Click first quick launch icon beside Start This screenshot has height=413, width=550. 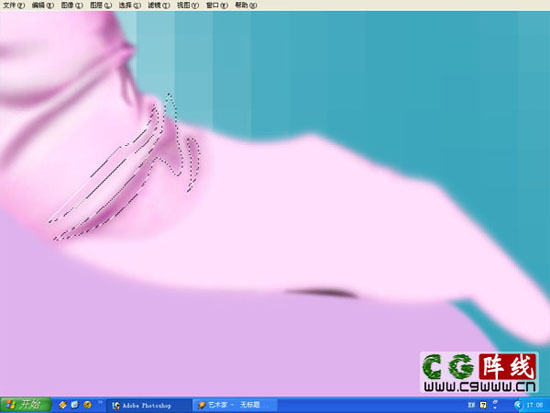[63, 405]
